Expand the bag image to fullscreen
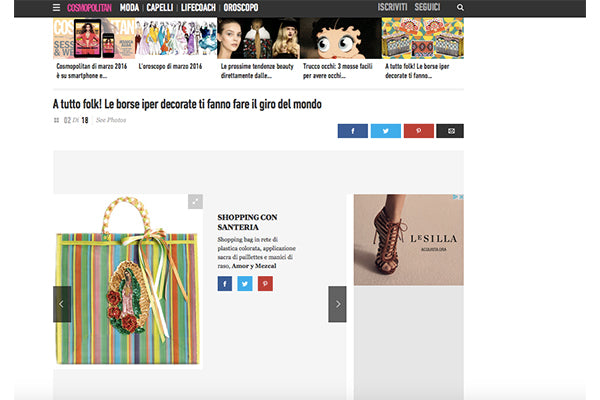 (196, 201)
